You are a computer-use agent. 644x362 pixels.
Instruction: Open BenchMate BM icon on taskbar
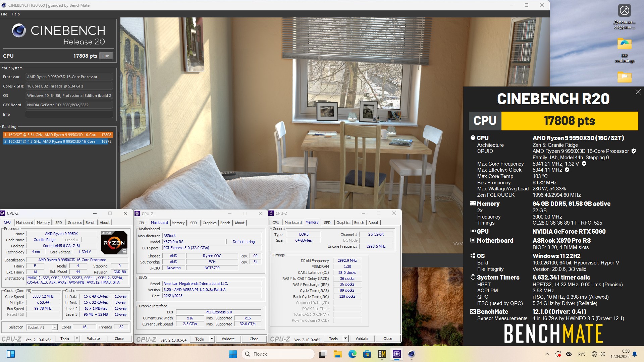point(382,354)
